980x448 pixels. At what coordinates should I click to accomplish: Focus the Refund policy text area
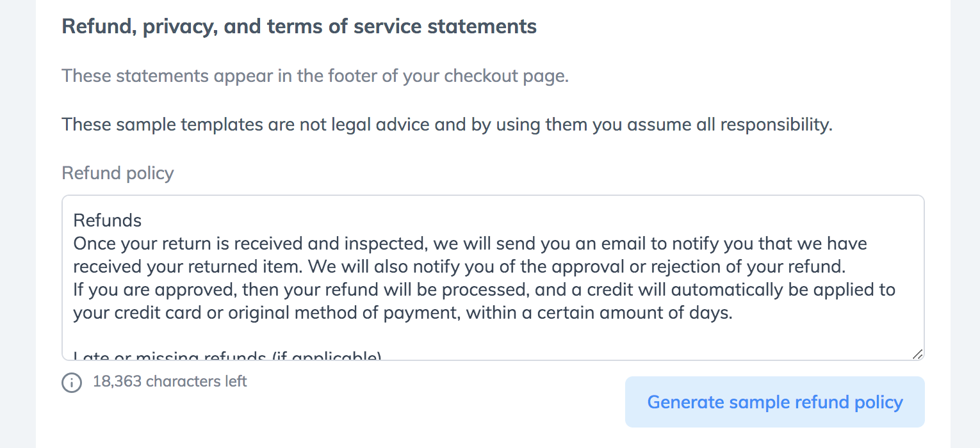point(493,278)
